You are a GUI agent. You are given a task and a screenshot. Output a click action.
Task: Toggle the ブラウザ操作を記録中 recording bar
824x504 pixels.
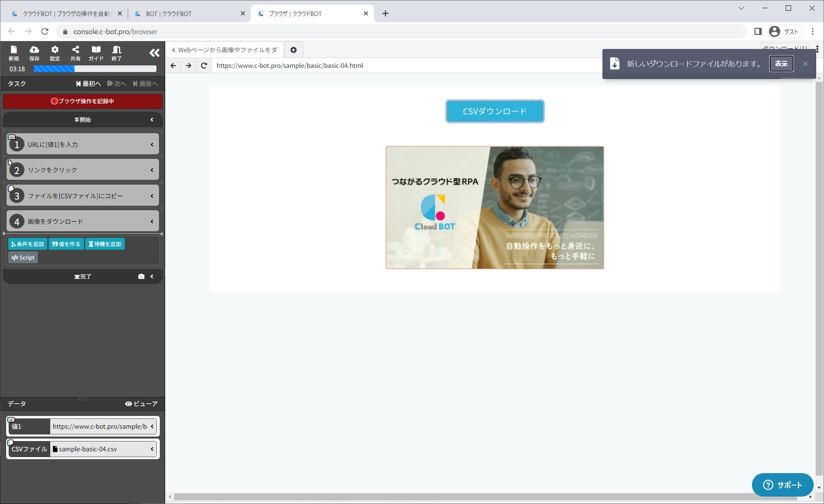(83, 101)
